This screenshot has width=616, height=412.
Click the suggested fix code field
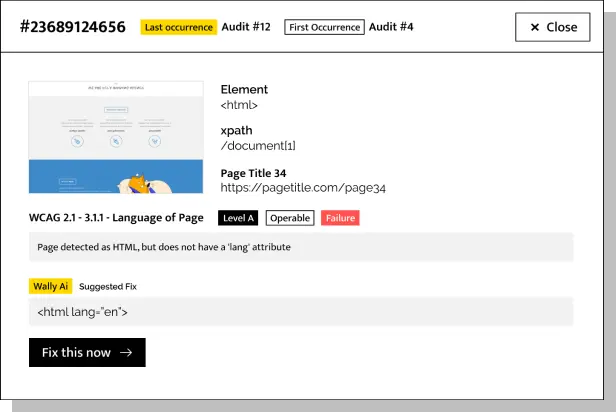pyautogui.click(x=301, y=312)
